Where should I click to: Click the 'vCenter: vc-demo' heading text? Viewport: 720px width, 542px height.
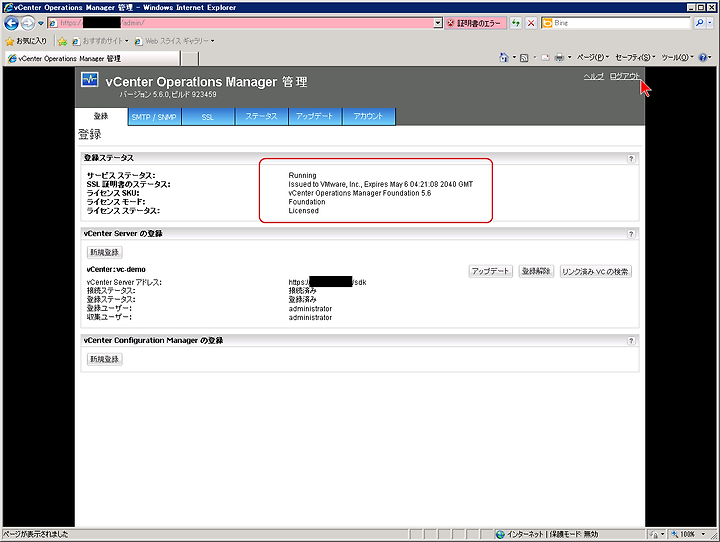116,270
